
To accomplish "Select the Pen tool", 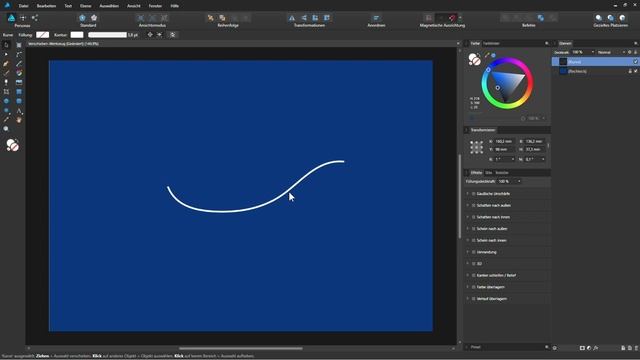I will coord(6,64).
